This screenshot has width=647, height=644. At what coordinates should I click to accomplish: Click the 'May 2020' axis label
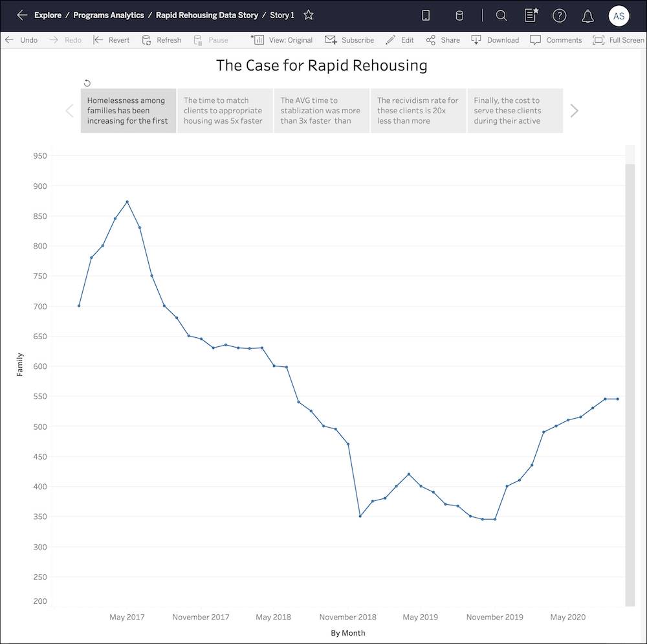[568, 617]
